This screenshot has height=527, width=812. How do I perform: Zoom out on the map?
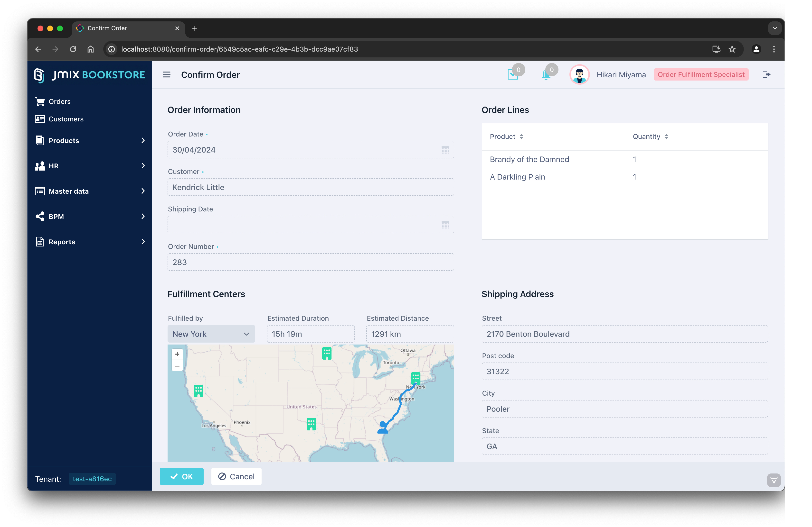click(x=177, y=366)
